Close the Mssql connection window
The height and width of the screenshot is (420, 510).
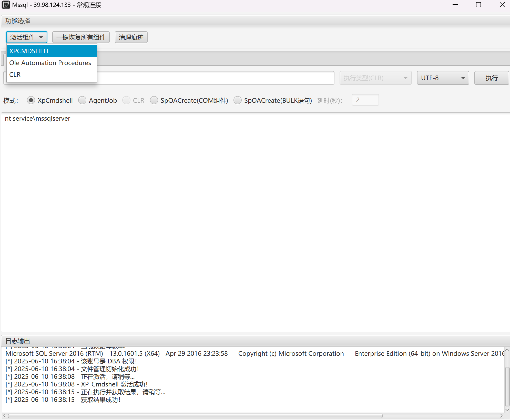502,5
